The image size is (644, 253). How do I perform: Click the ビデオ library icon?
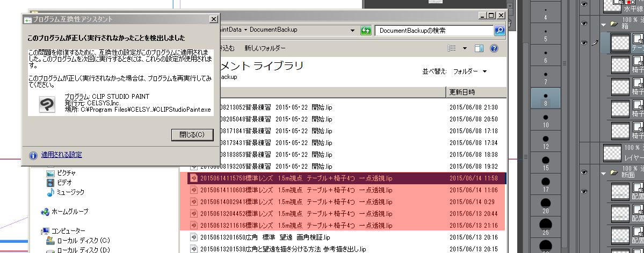(x=50, y=182)
